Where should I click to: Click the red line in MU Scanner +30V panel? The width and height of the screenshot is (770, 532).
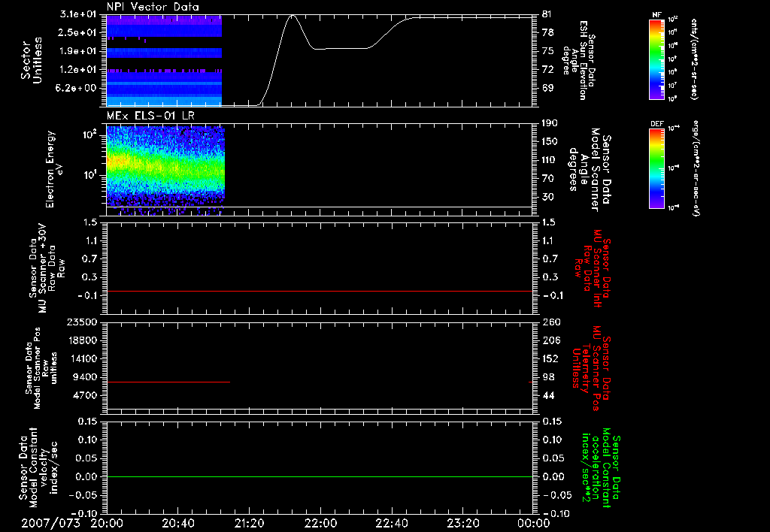(320, 292)
